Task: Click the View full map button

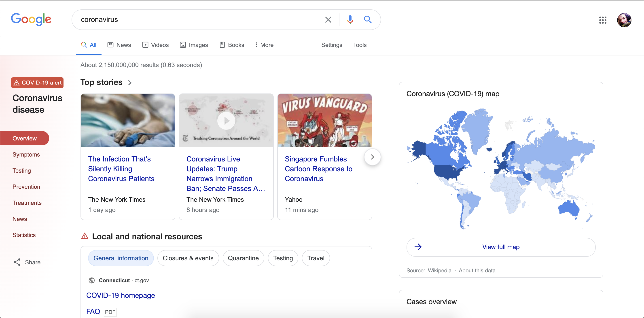Action: point(501,247)
